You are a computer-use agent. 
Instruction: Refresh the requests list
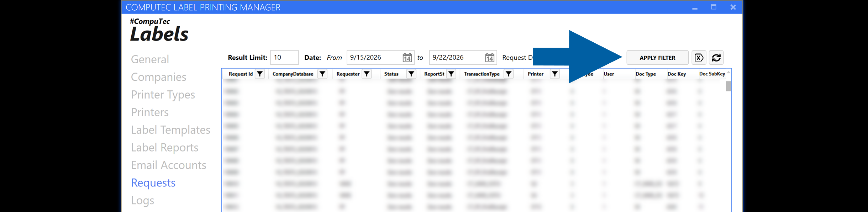pyautogui.click(x=716, y=58)
